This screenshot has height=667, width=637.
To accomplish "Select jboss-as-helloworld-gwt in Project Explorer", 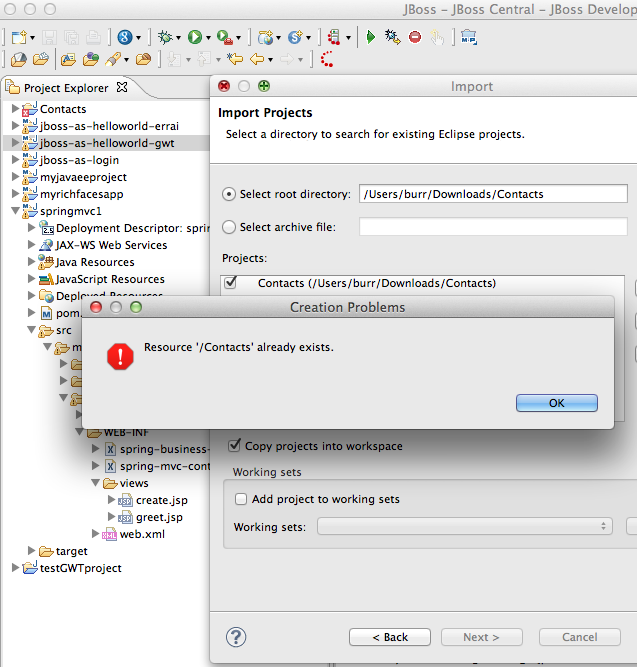I will (x=107, y=143).
